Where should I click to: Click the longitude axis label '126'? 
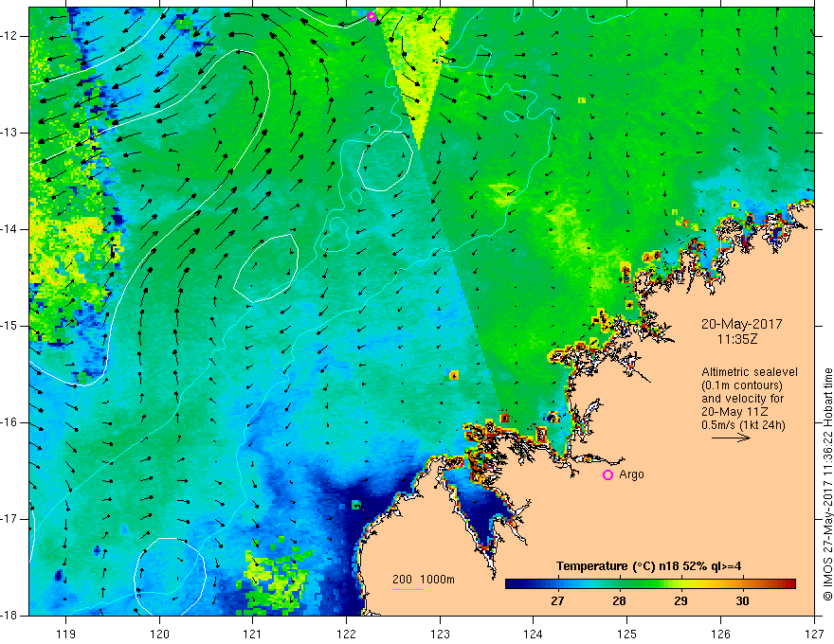pos(720,634)
